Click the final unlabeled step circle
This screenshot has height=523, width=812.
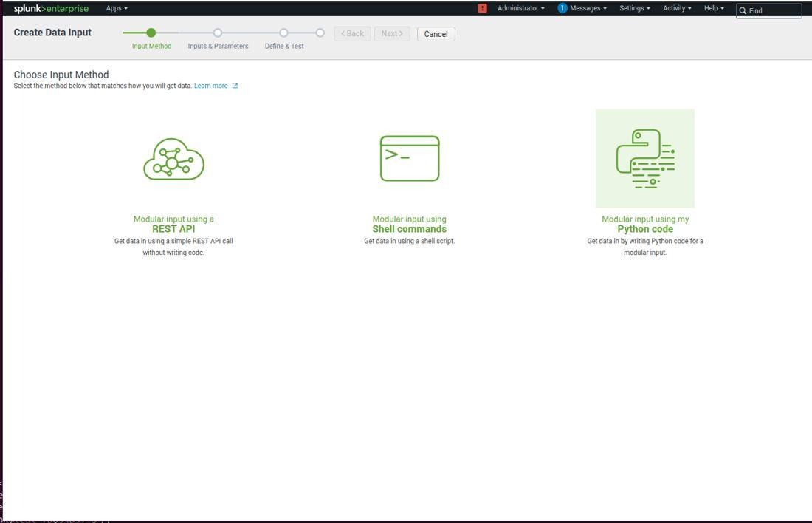pyautogui.click(x=320, y=33)
